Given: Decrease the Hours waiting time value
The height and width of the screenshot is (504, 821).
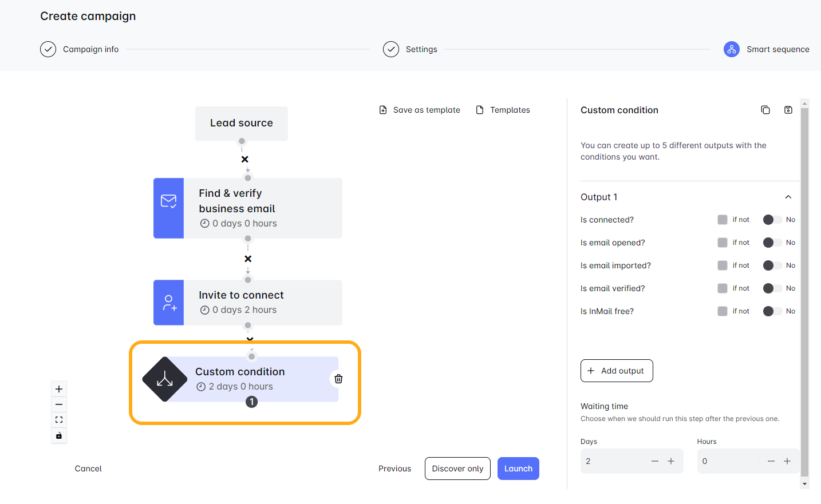Looking at the screenshot, I should 771,461.
